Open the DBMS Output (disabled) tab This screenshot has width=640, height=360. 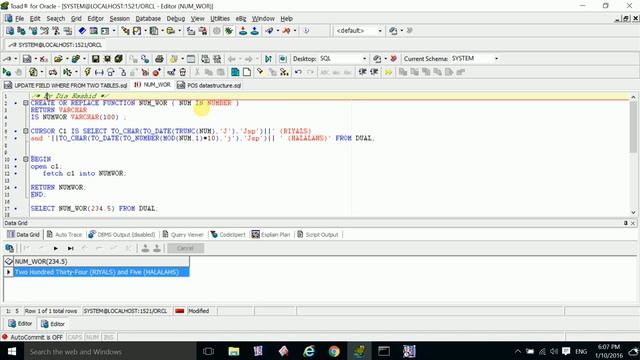tap(122, 235)
